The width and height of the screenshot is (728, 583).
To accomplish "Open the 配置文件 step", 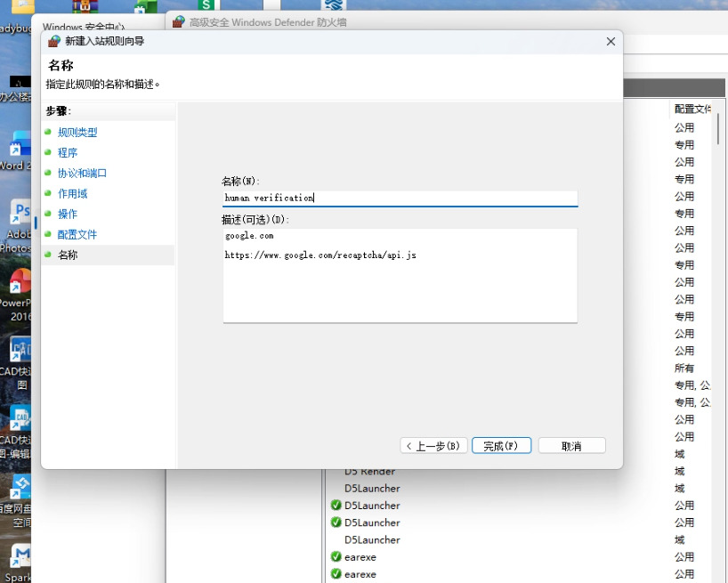I will tap(77, 234).
